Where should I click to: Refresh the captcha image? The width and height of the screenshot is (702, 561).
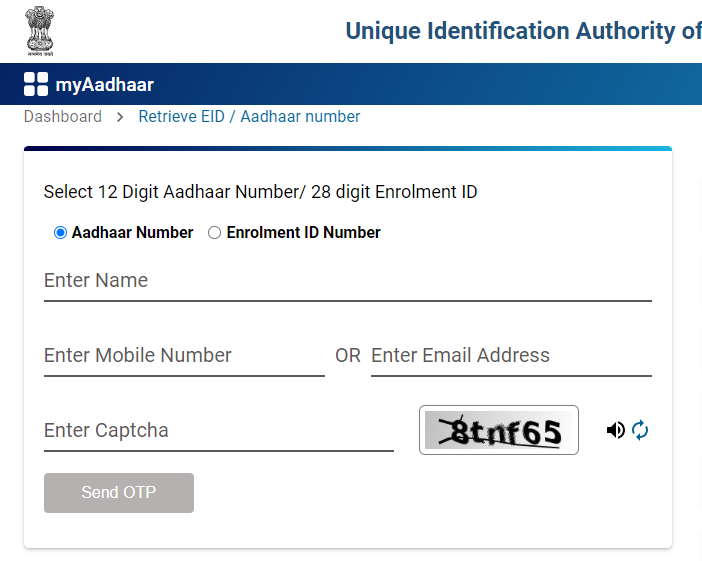pos(641,430)
